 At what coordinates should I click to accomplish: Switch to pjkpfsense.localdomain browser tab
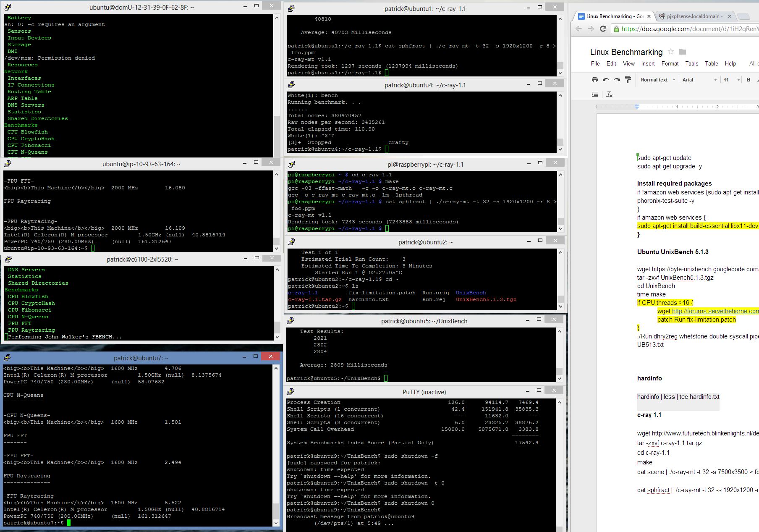(x=694, y=16)
